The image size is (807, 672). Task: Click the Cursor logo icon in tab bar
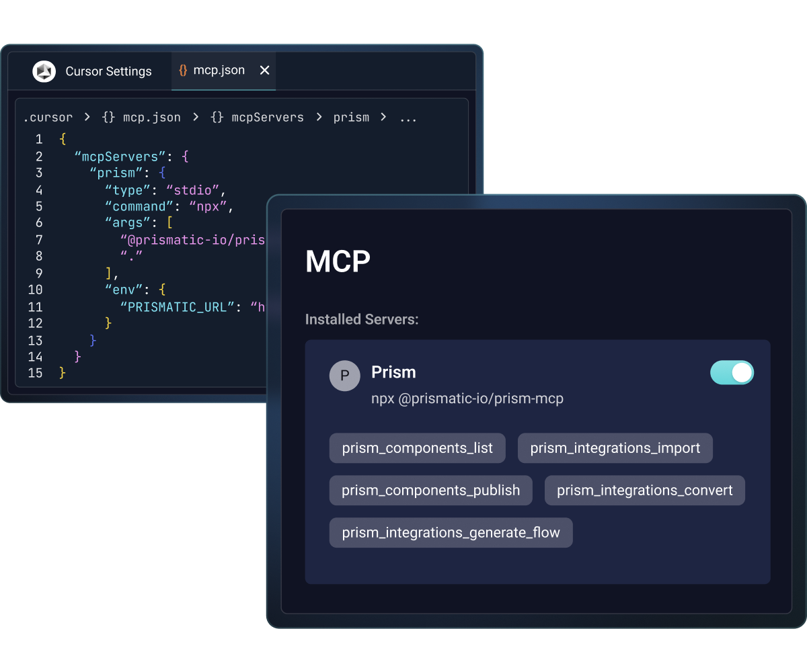tap(44, 71)
